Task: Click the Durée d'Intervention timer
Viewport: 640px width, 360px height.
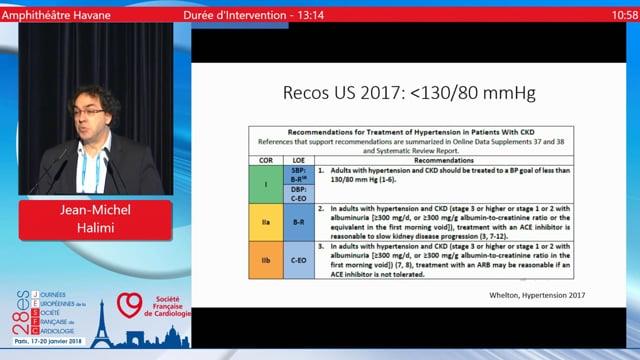Action: tap(253, 16)
